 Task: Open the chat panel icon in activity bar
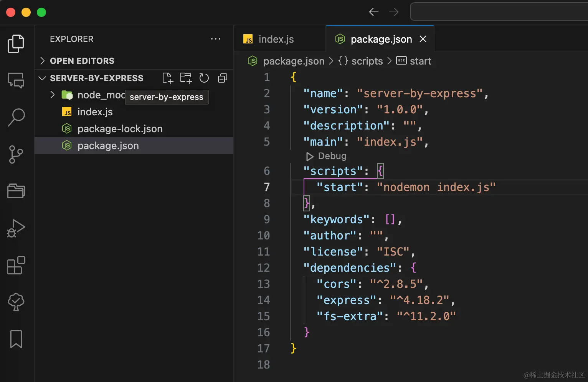[x=16, y=80]
